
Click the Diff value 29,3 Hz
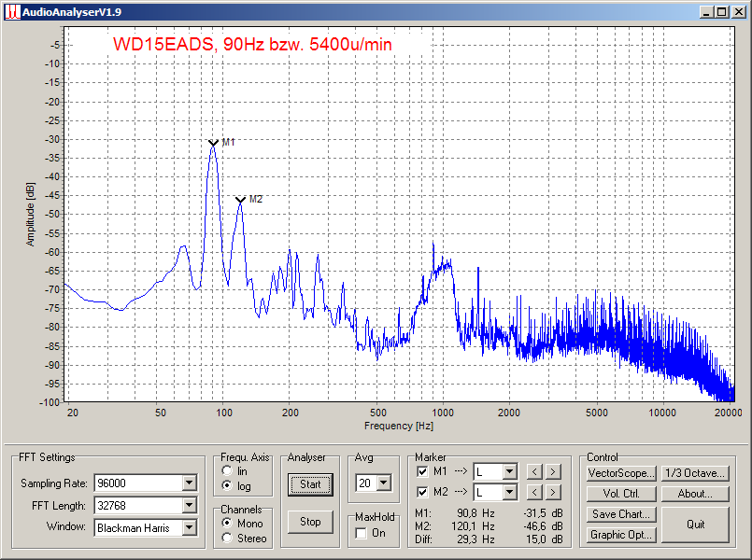475,539
